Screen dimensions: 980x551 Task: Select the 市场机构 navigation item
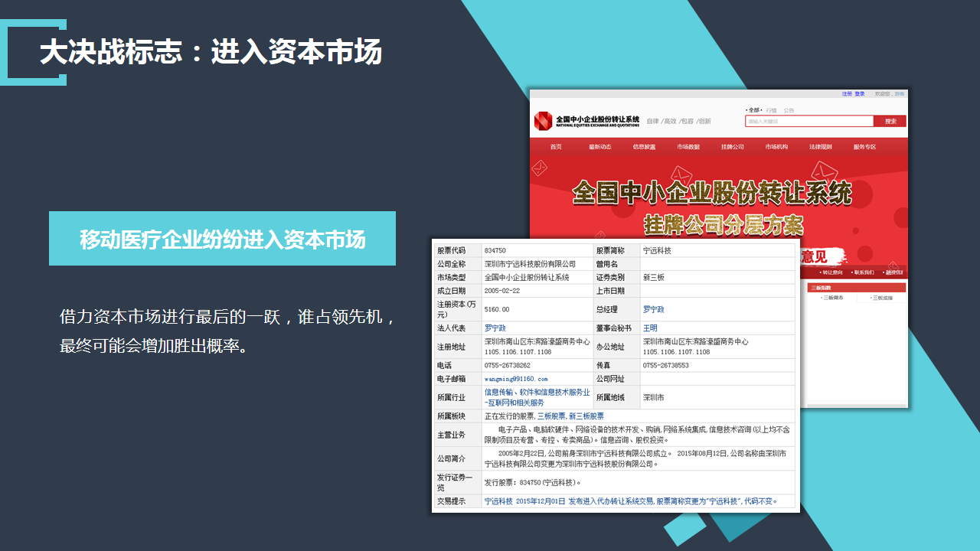[776, 147]
